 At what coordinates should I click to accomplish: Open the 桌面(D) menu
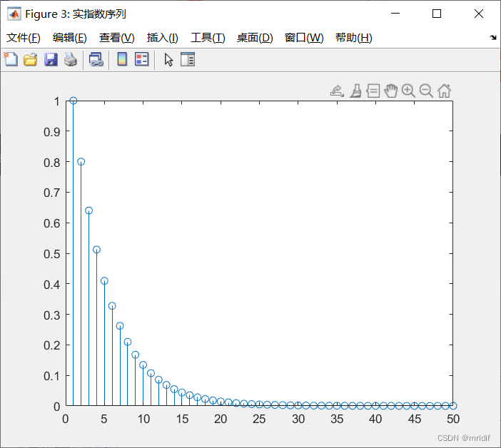pyautogui.click(x=255, y=38)
